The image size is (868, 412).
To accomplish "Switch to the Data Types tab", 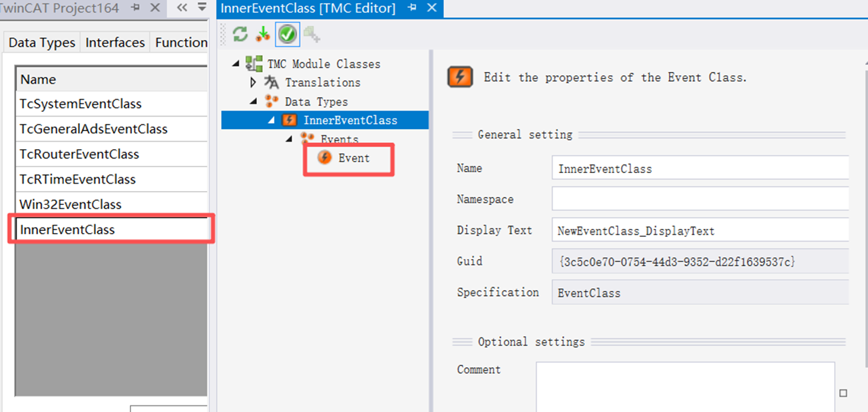I will point(42,43).
